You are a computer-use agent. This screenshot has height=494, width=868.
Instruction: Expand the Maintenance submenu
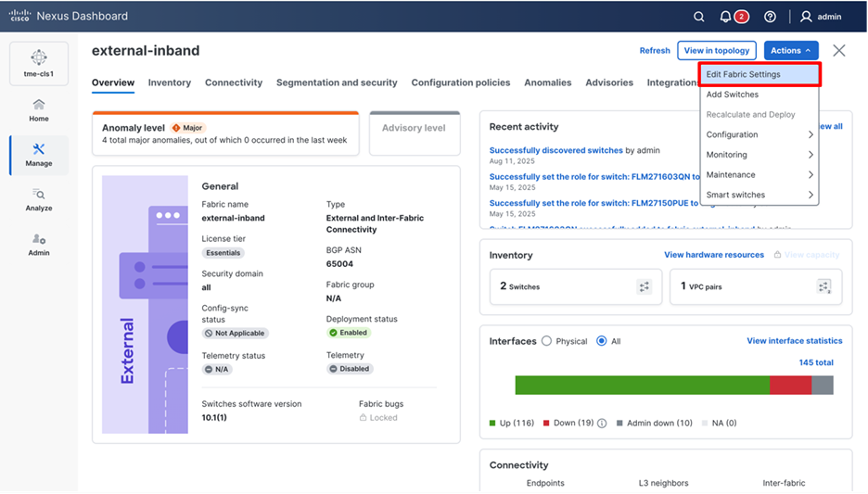[759, 175]
